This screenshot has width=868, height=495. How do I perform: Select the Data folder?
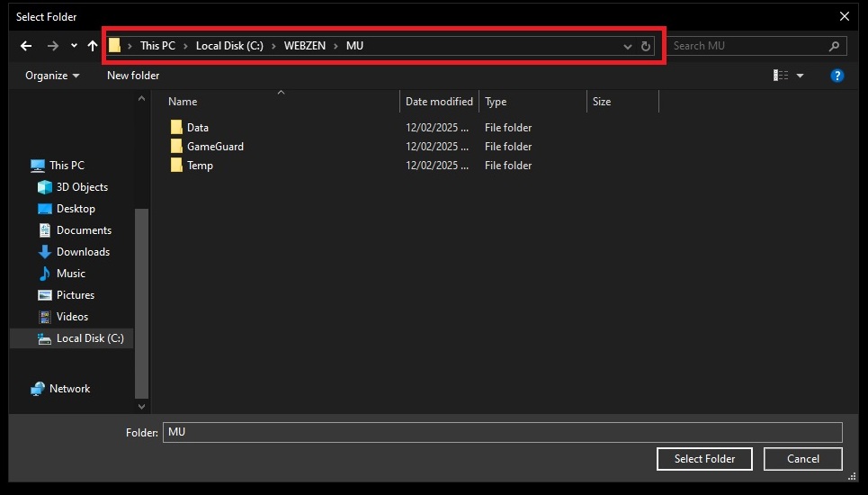(197, 128)
